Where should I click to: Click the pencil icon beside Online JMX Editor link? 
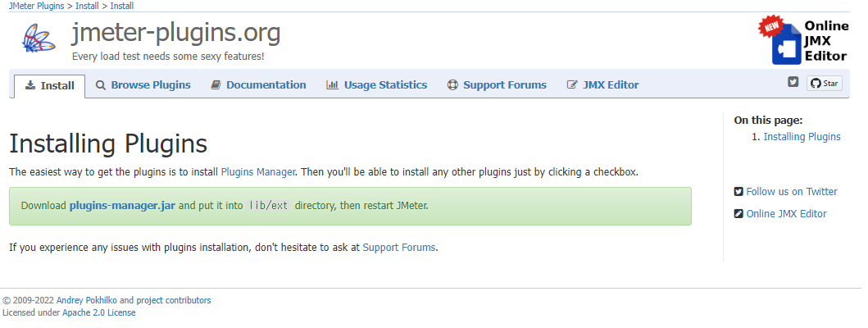click(738, 214)
